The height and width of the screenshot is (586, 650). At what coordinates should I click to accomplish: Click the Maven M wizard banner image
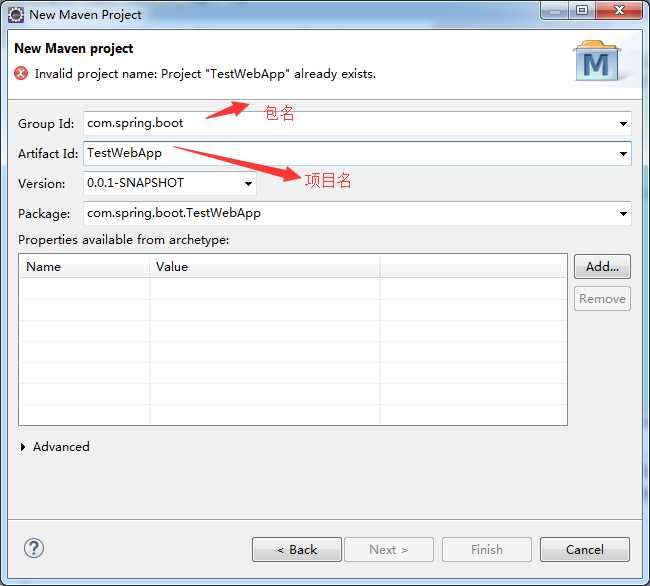coord(597,61)
